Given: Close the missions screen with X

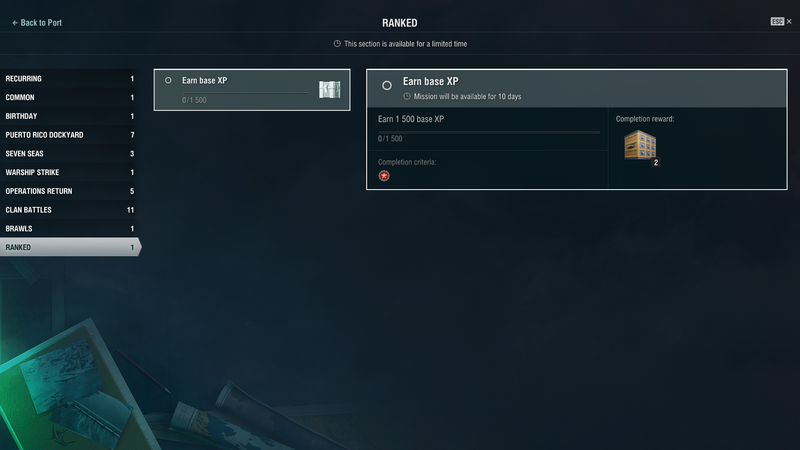Looking at the screenshot, I should pyautogui.click(x=789, y=21).
